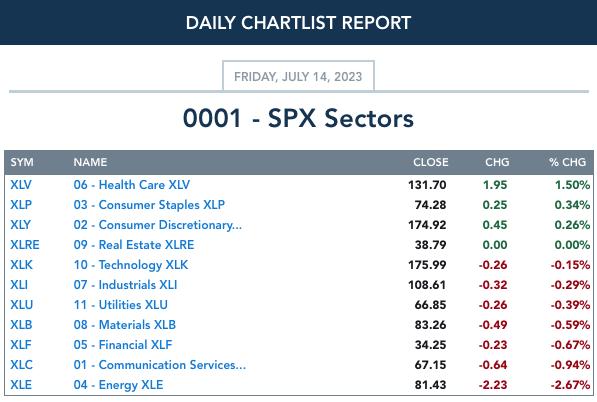Open 01 - Communication Services chart link

[160, 364]
